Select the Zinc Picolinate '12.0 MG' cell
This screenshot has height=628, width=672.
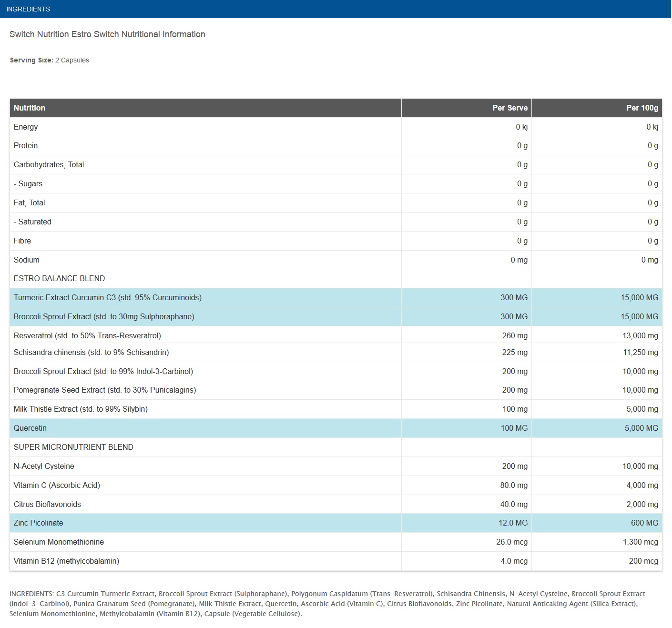click(467, 523)
